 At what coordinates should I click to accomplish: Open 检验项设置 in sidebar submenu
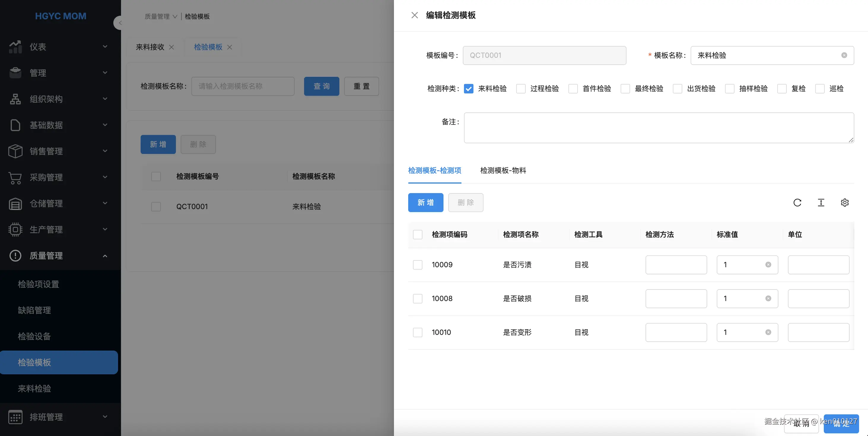coord(38,284)
